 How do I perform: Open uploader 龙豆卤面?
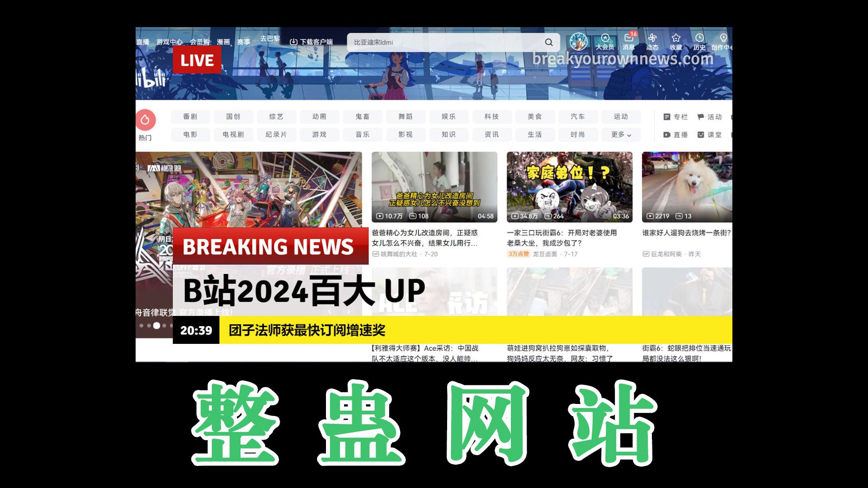click(545, 254)
